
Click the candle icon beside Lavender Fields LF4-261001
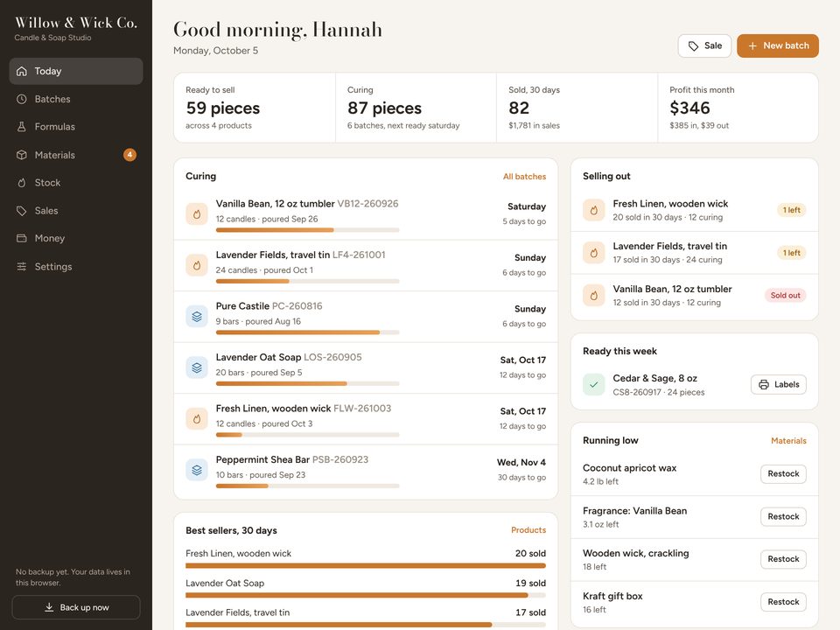coord(197,265)
